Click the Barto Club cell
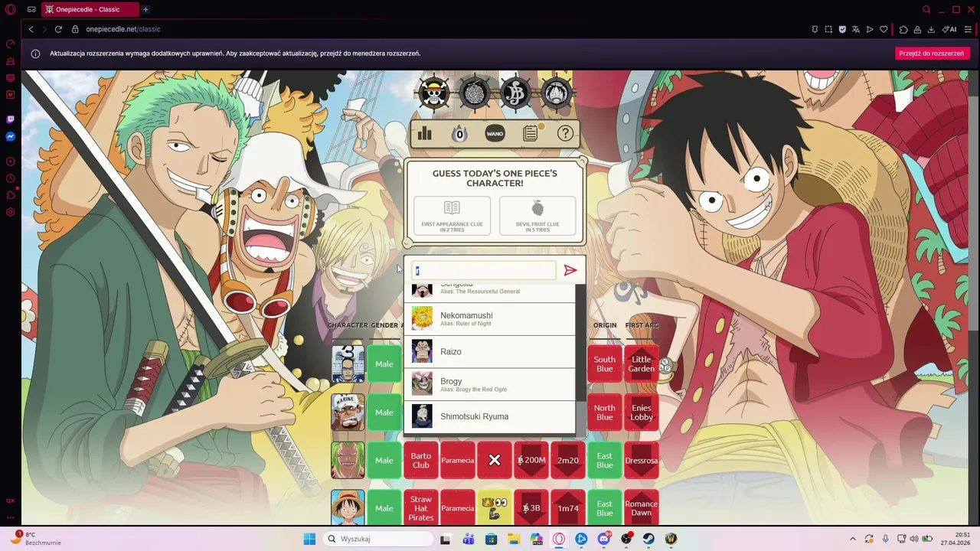The width and height of the screenshot is (980, 551). click(421, 460)
